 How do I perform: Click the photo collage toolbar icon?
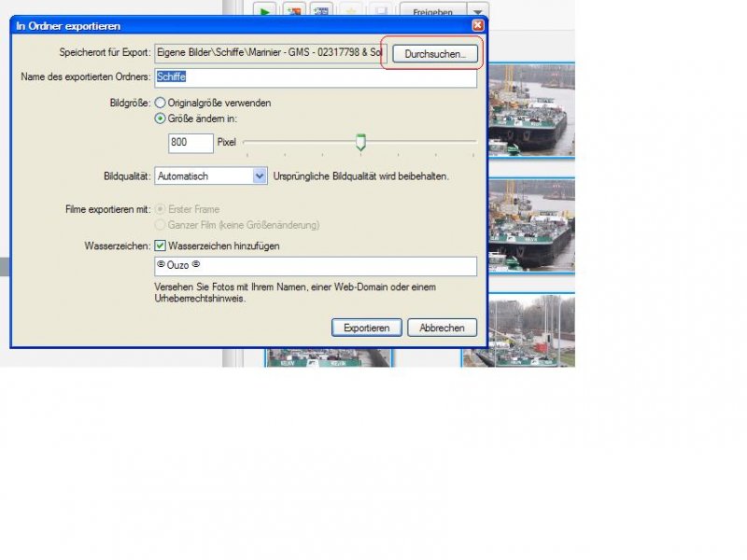pyautogui.click(x=322, y=12)
